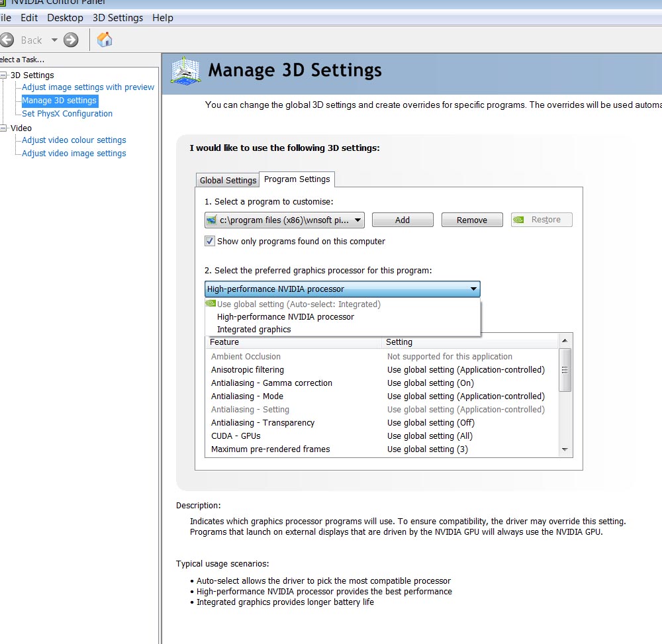Open the Desktop menu
The height and width of the screenshot is (644, 662).
tap(65, 18)
